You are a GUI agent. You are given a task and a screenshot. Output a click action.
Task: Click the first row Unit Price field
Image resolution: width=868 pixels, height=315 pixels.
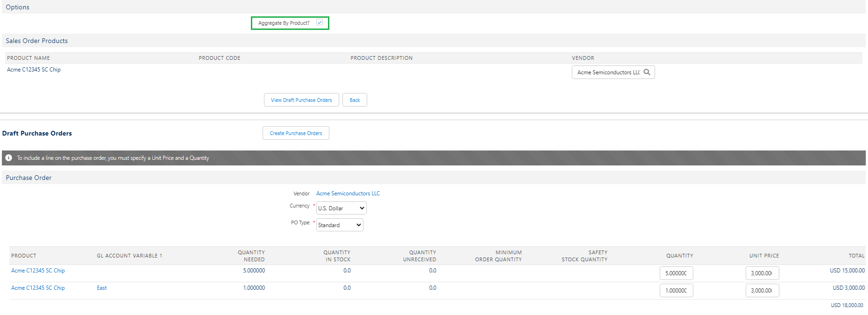pos(762,273)
